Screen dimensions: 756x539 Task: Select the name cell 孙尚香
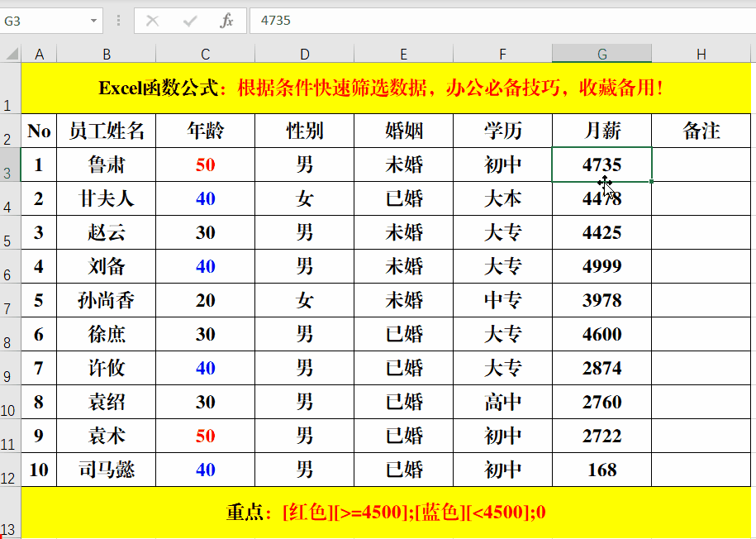pos(107,300)
